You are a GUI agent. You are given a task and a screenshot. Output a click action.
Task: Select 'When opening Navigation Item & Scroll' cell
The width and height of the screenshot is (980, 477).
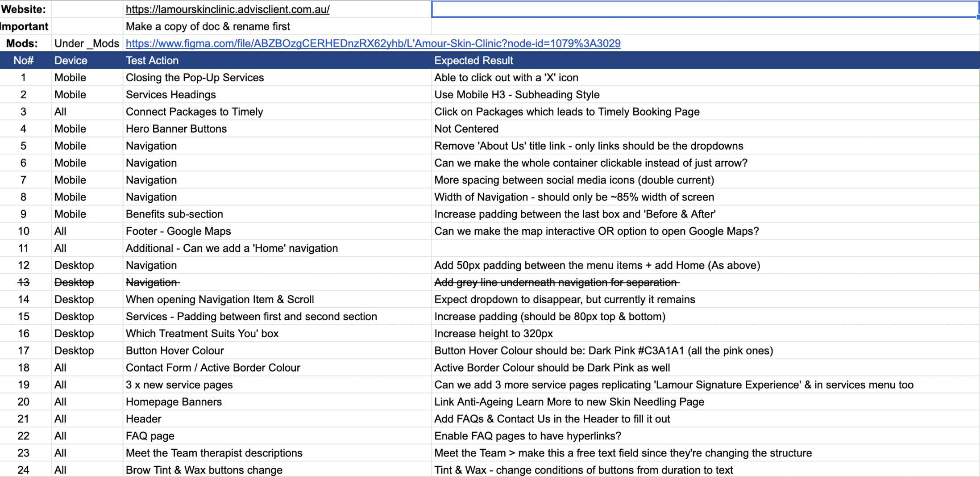277,299
